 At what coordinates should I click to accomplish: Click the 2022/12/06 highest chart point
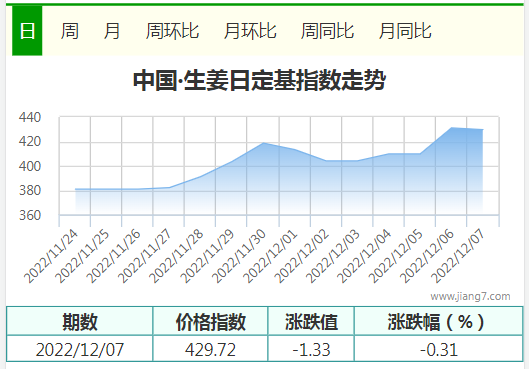click(451, 127)
